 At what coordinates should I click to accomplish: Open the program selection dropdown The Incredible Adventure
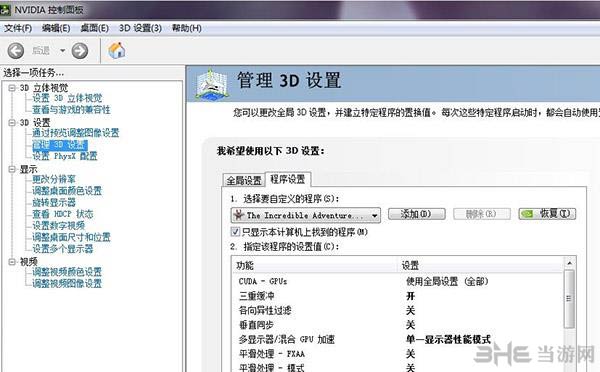tap(306, 215)
